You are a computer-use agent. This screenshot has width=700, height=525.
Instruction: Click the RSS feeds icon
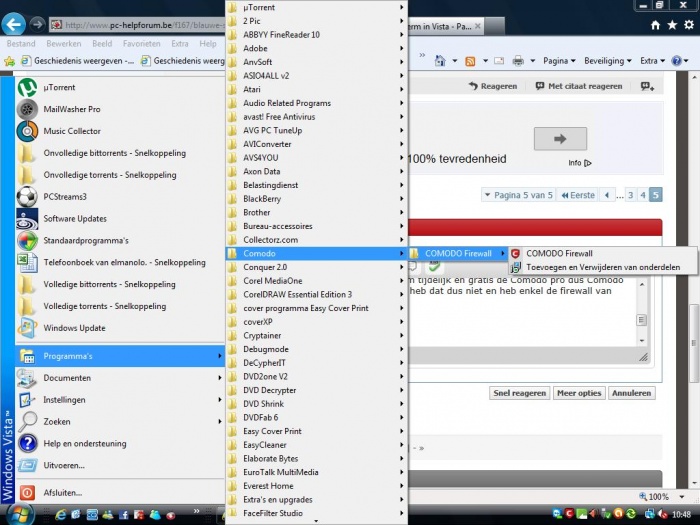[470, 61]
